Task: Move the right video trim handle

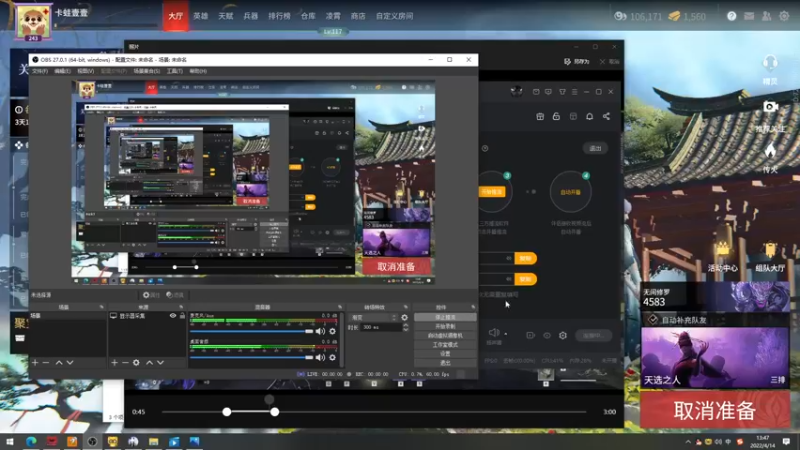Action: (x=274, y=412)
